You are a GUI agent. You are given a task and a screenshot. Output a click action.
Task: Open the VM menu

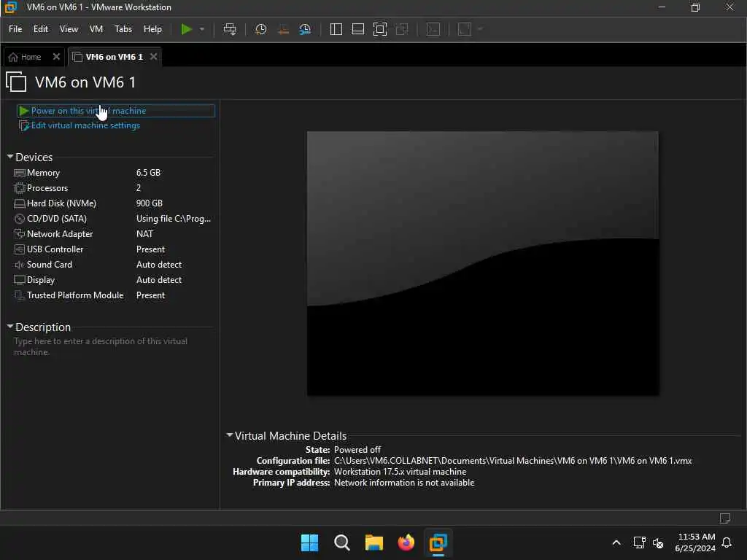pyautogui.click(x=96, y=29)
